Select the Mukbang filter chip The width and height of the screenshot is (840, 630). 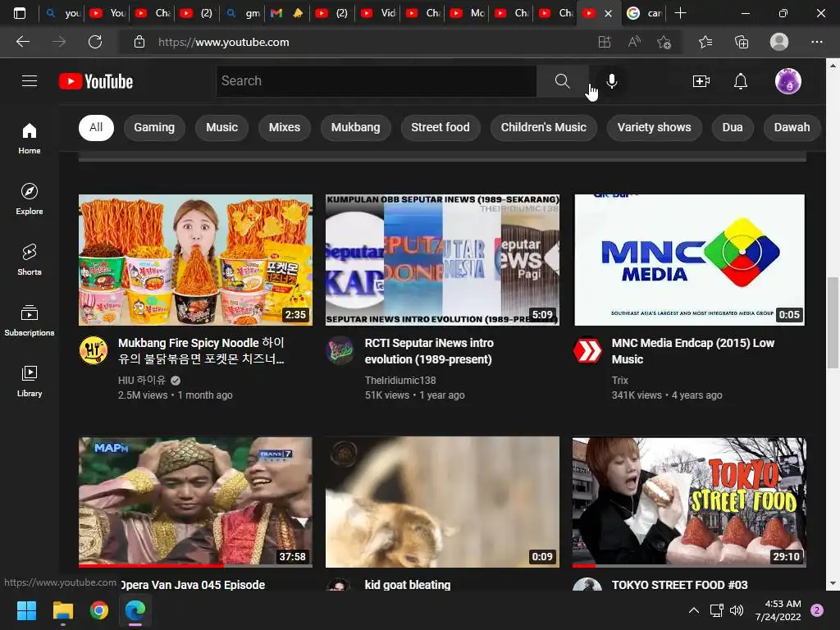356,127
